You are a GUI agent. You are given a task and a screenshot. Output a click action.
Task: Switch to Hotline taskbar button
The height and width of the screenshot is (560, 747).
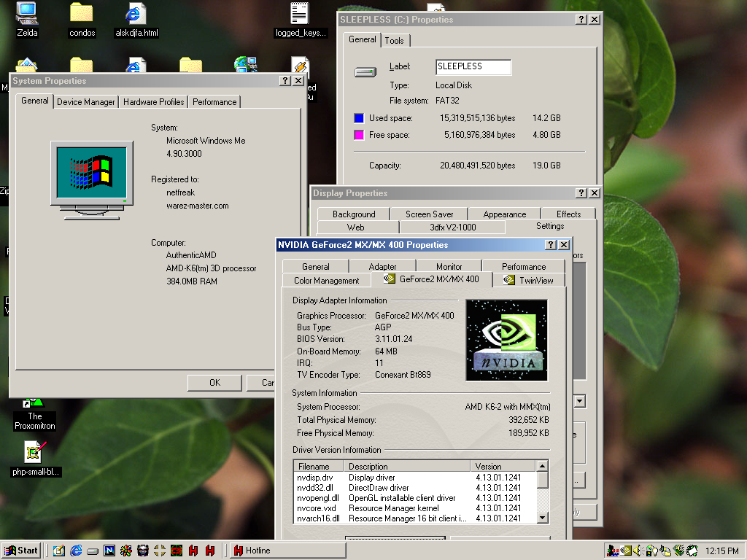(289, 551)
